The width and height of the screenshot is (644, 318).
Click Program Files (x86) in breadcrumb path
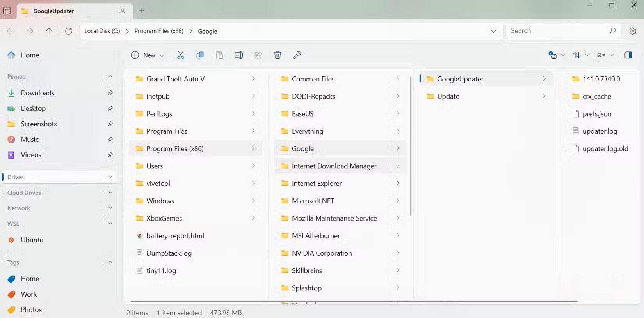[159, 31]
